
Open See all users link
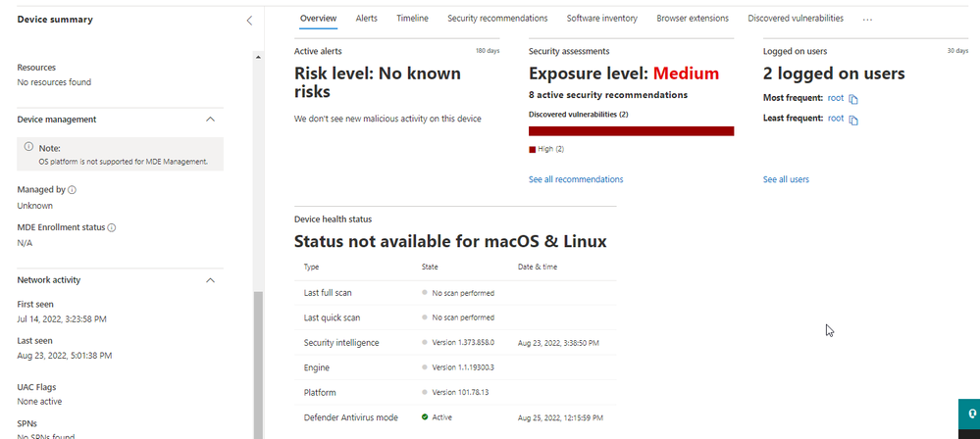[786, 179]
